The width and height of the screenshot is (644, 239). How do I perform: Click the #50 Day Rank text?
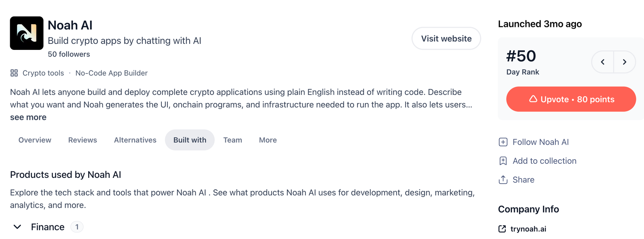pos(522,62)
